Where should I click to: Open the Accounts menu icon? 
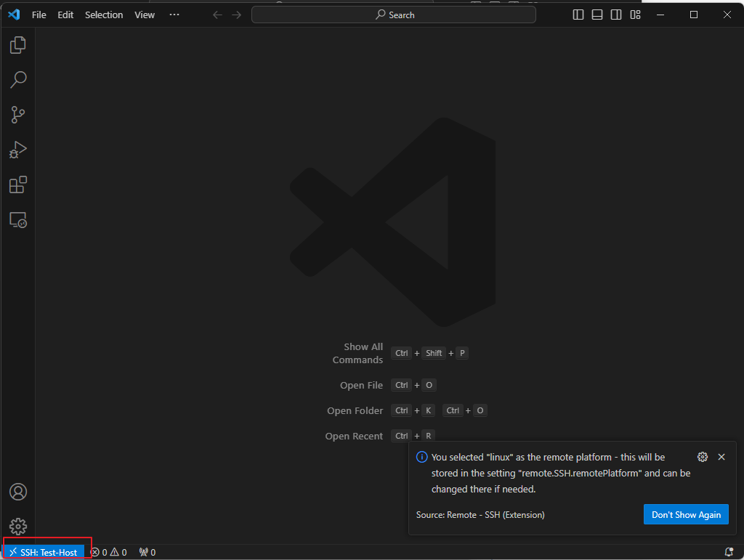(18, 492)
